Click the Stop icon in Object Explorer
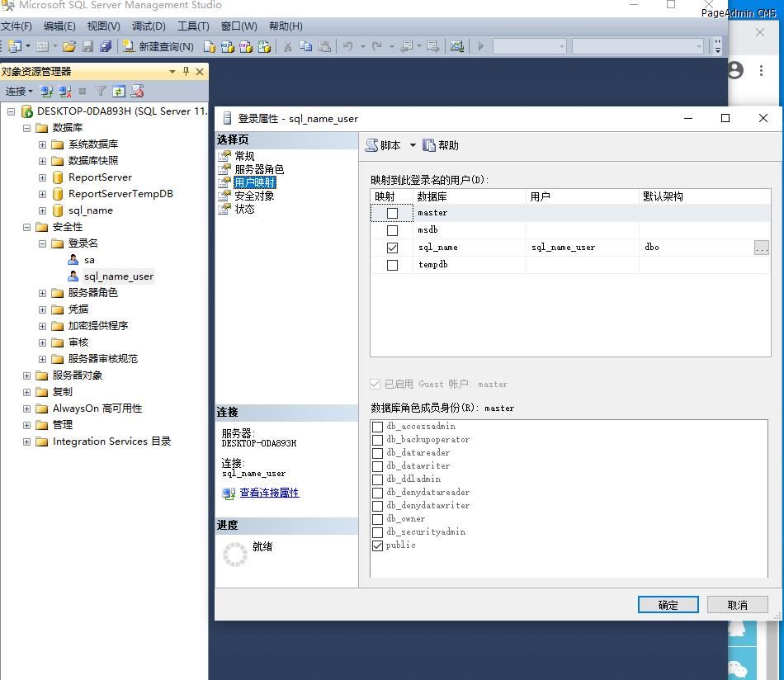The width and height of the screenshot is (784, 680). pos(83,91)
